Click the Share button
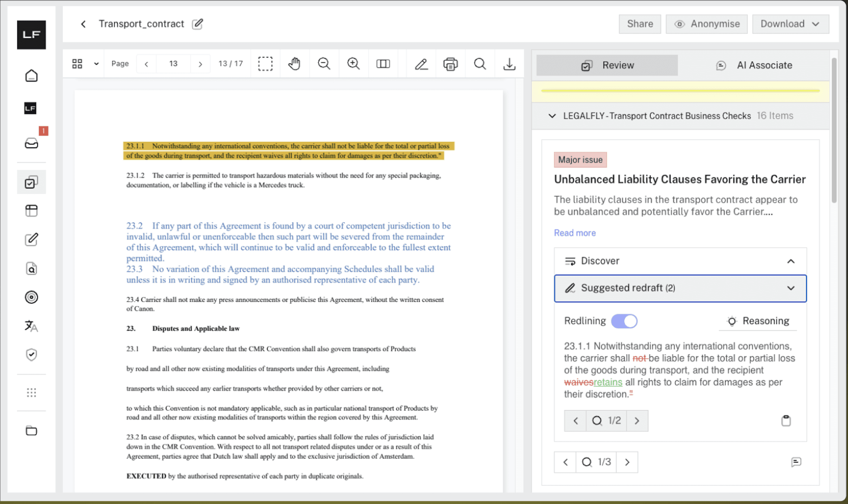848x504 pixels. (640, 24)
